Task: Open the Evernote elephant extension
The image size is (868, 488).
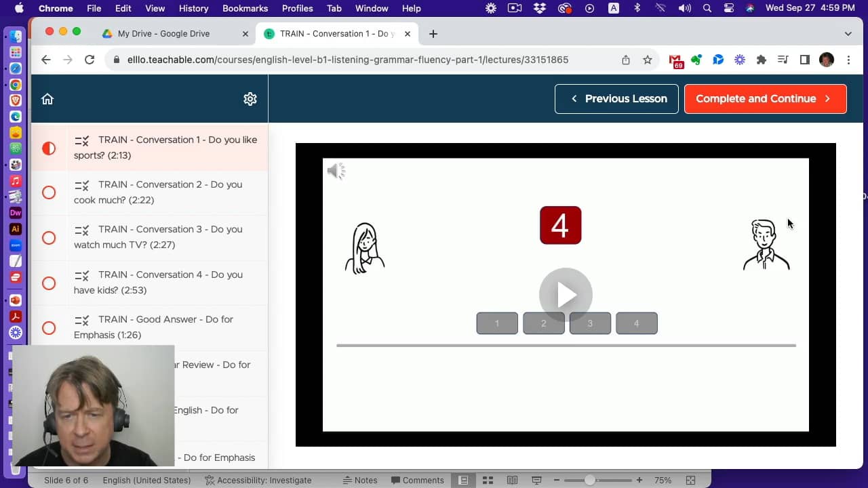Action: pos(696,60)
